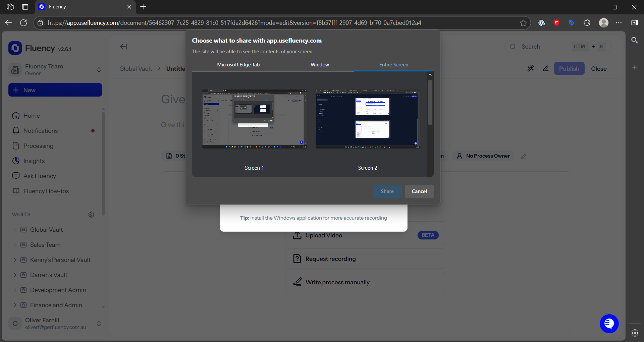Viewport: 644px width, 342px height.
Task: Cancel the screen share dialog
Action: [x=419, y=191]
